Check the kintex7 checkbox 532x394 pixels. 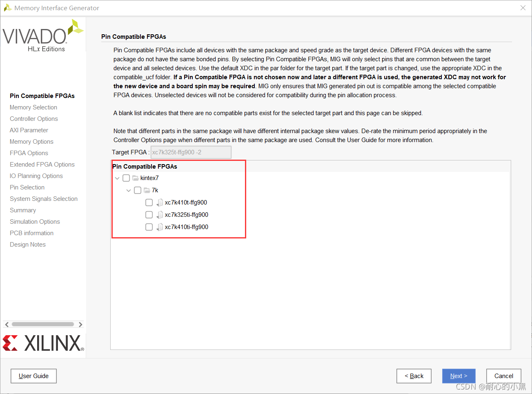click(x=126, y=178)
